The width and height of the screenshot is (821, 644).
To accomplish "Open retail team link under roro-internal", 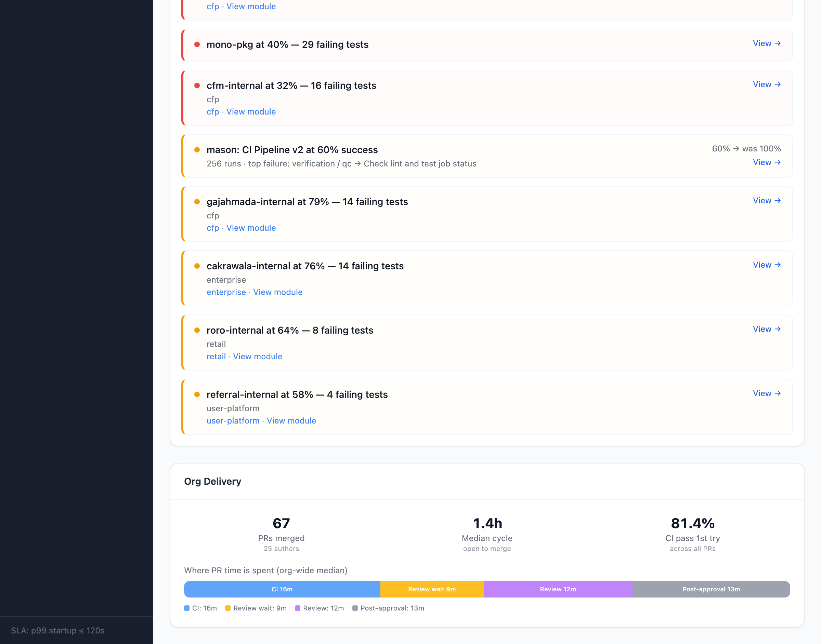I will point(216,357).
